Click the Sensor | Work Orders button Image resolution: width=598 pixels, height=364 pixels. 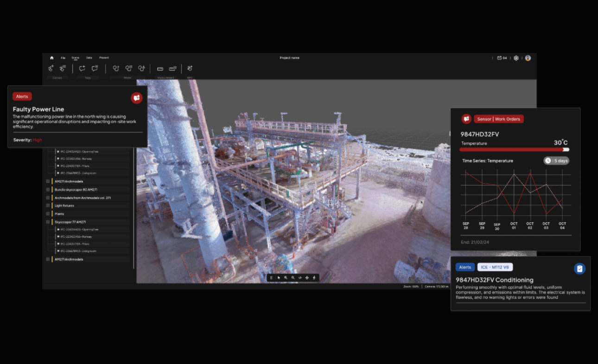(x=498, y=119)
